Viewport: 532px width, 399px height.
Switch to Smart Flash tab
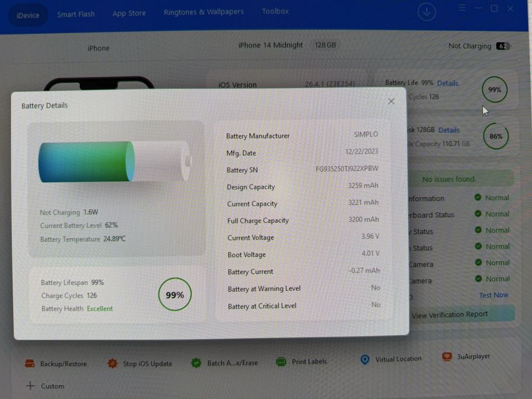pos(76,14)
